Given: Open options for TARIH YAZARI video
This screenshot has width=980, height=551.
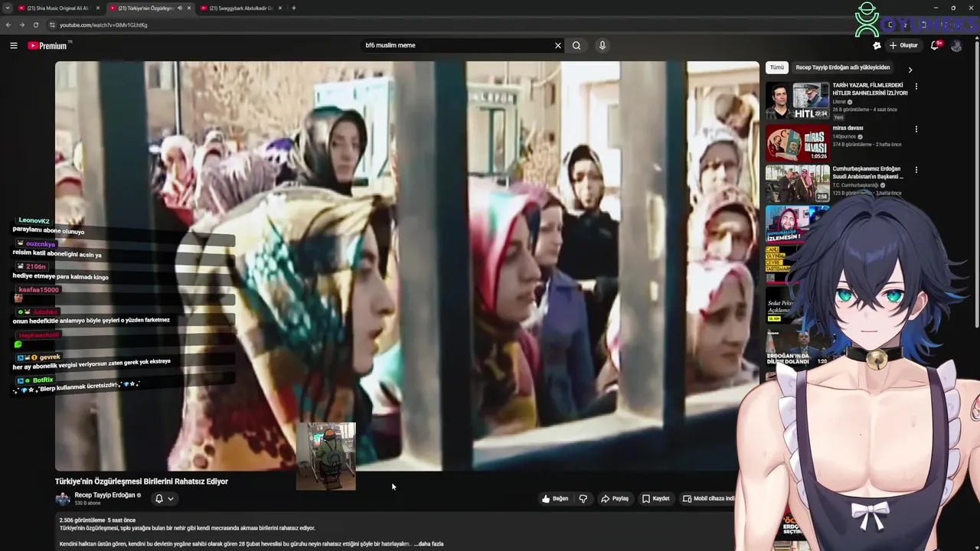Looking at the screenshot, I should point(916,86).
